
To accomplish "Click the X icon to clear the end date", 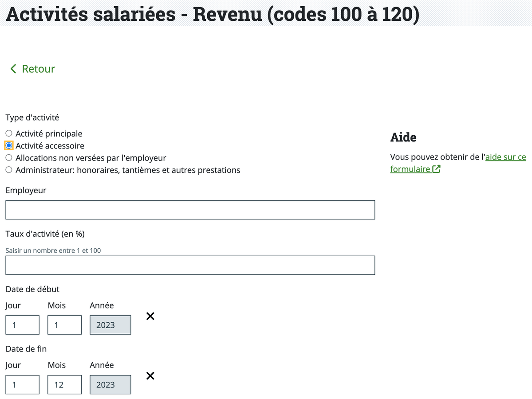I will point(150,376).
